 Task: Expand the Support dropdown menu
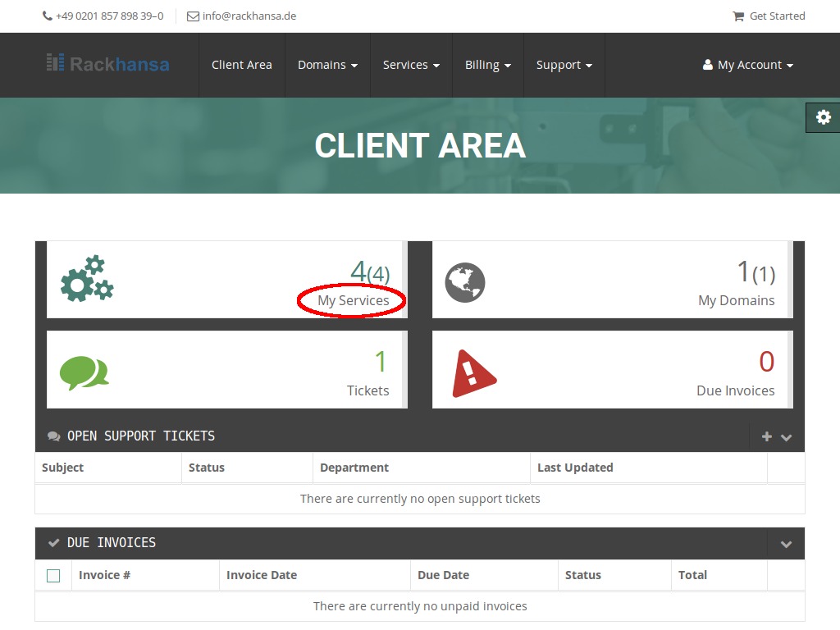564,65
